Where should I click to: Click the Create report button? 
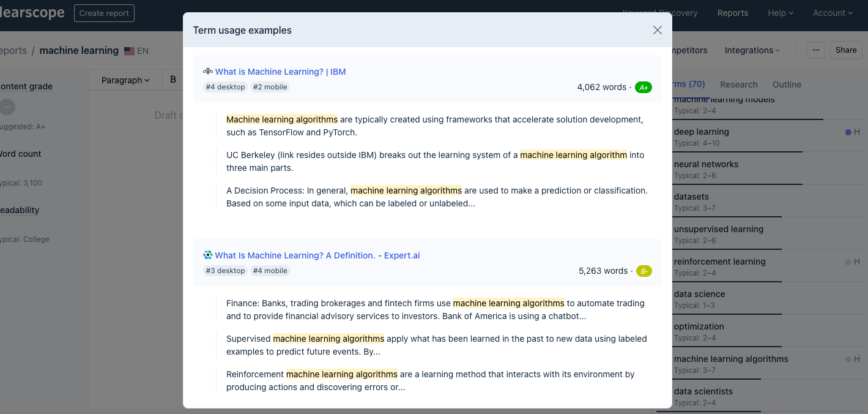pos(104,13)
